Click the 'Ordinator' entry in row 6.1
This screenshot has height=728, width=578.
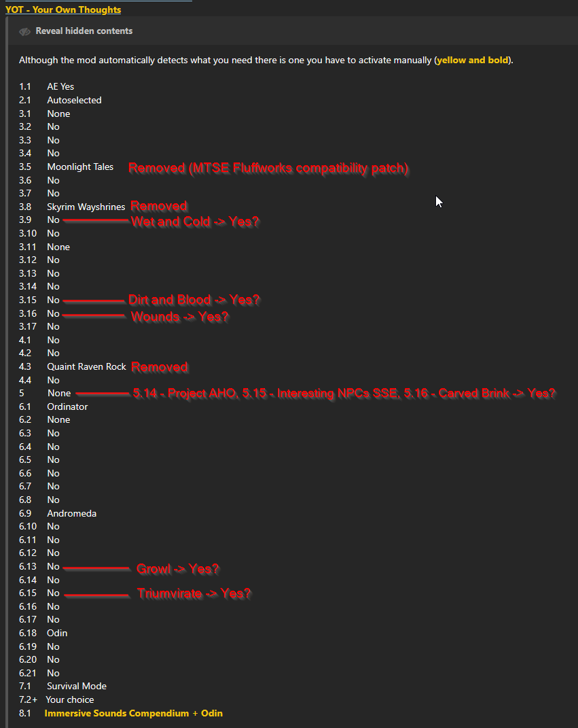[x=67, y=406]
